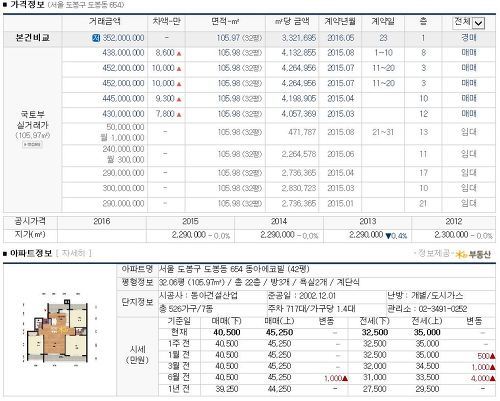This screenshot has height=401, width=500.
Task: Click the 27,500 lower jeonse price
Action: (x=375, y=389)
